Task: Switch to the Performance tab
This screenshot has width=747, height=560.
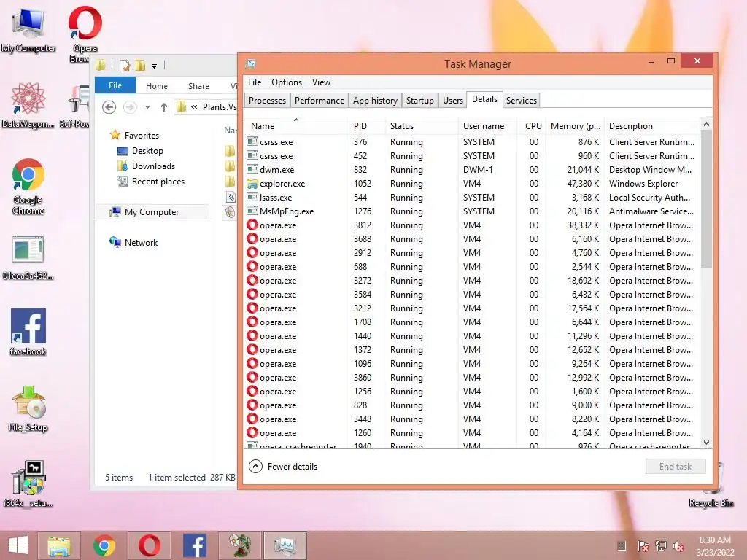Action: tap(320, 101)
